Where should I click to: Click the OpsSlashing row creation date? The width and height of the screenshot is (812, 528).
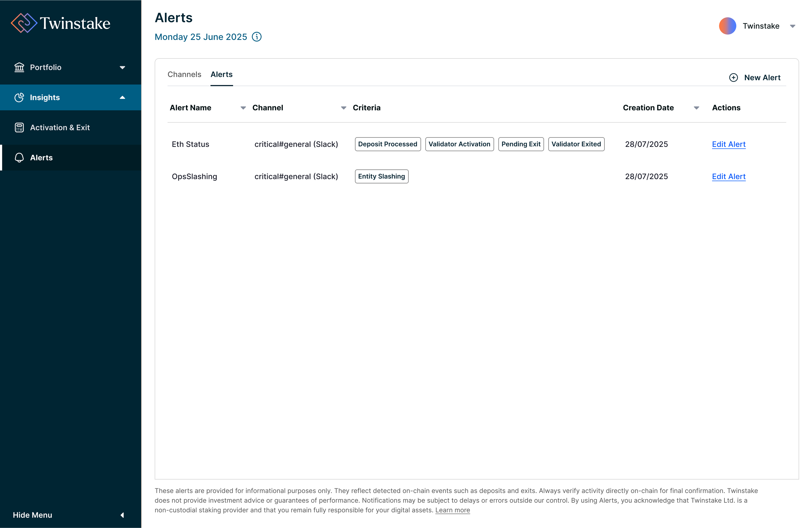click(646, 177)
